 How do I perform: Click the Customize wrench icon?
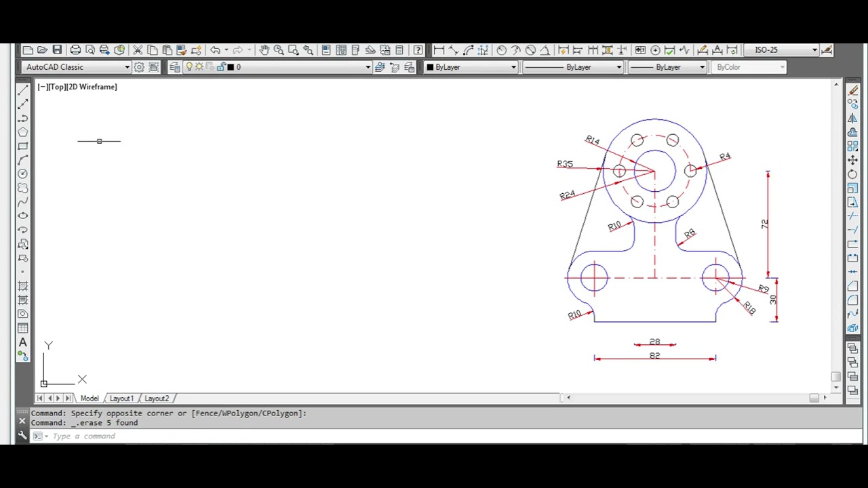click(22, 436)
